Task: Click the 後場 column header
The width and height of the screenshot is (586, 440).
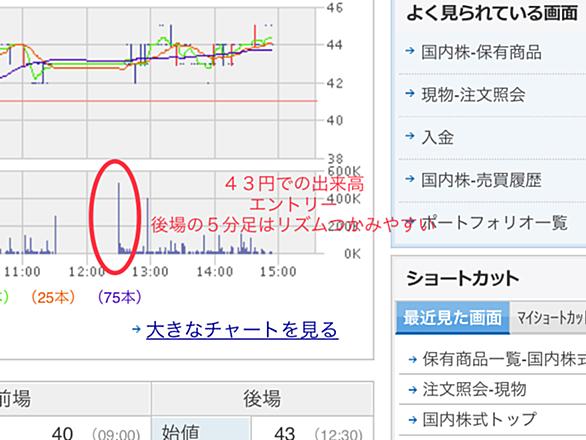Action: (x=262, y=399)
